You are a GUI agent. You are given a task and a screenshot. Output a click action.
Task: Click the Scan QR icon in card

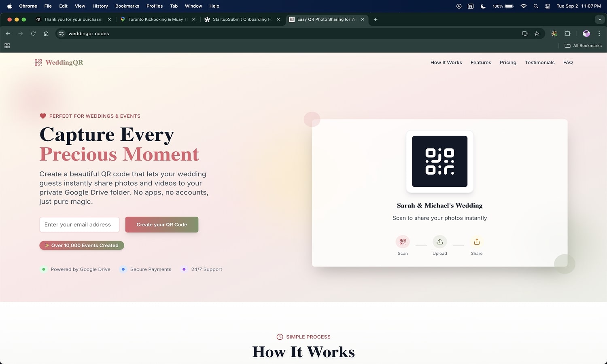403,242
